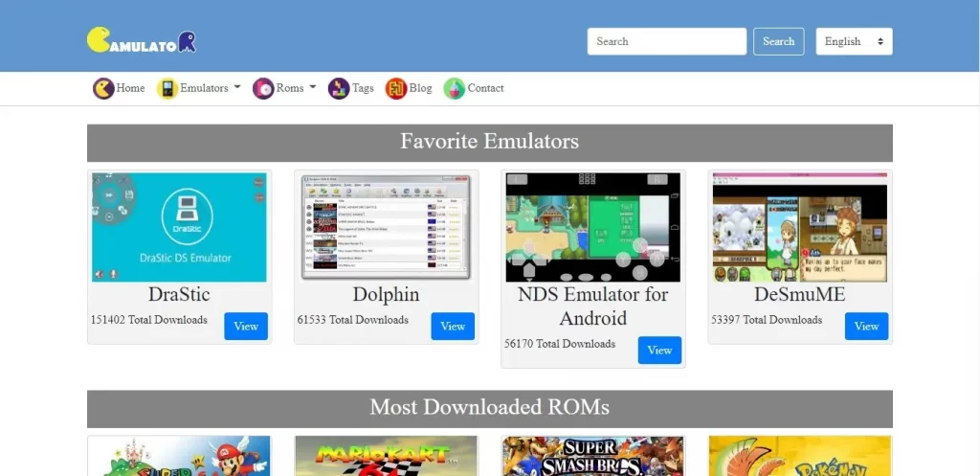Click the pink disc Roms icon
Screen dimensions: 980x476
[263, 88]
